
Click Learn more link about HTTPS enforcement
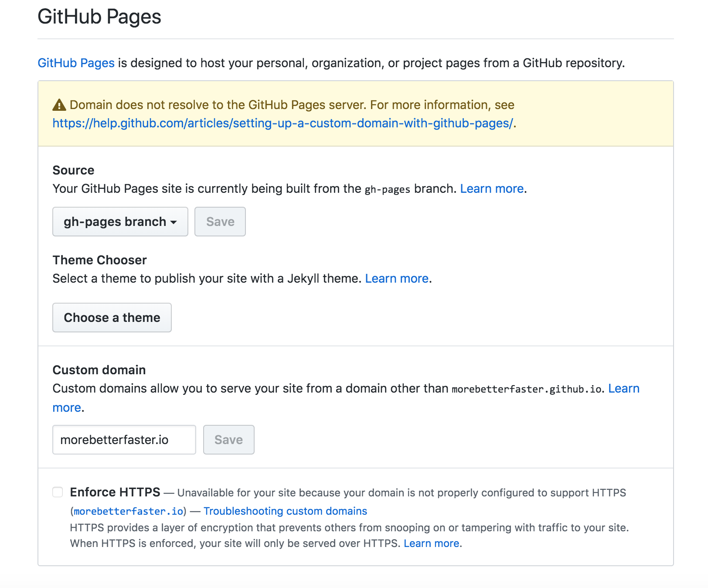432,543
